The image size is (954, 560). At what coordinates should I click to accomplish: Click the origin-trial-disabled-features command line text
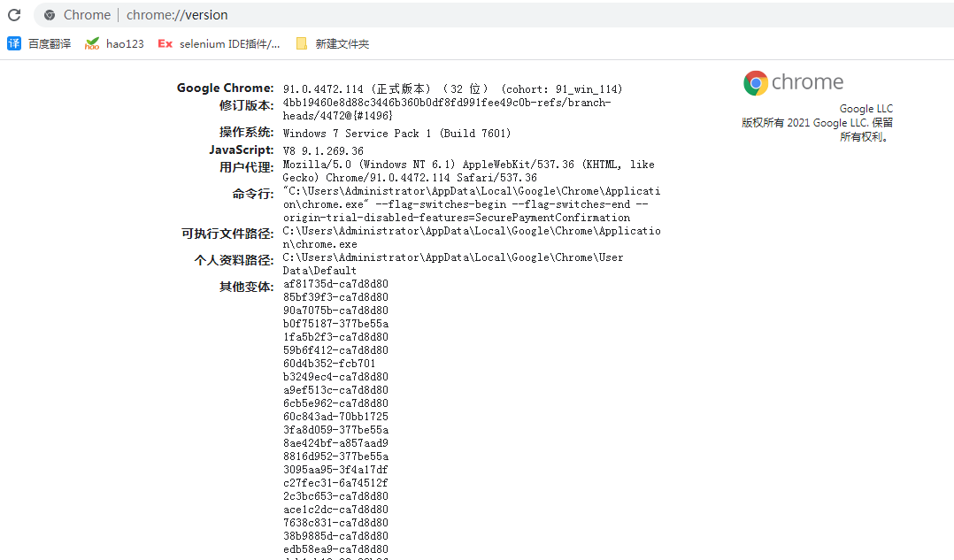coord(457,218)
